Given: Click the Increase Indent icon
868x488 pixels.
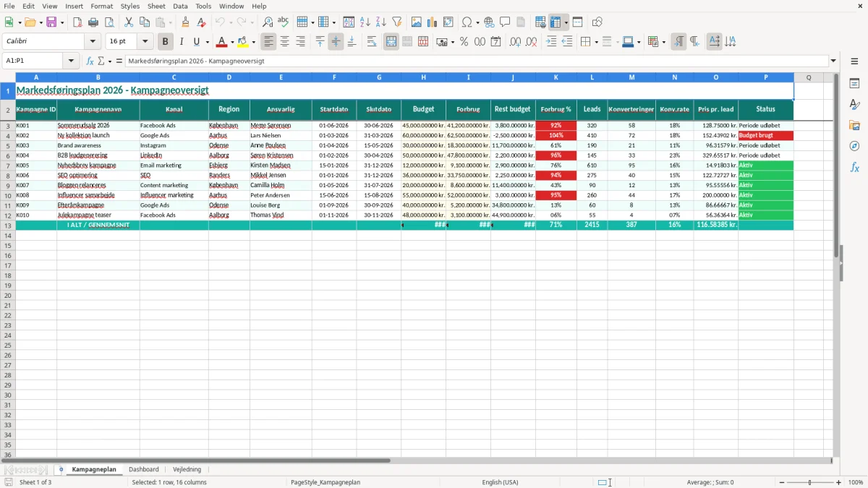Looking at the screenshot, I should pos(551,42).
